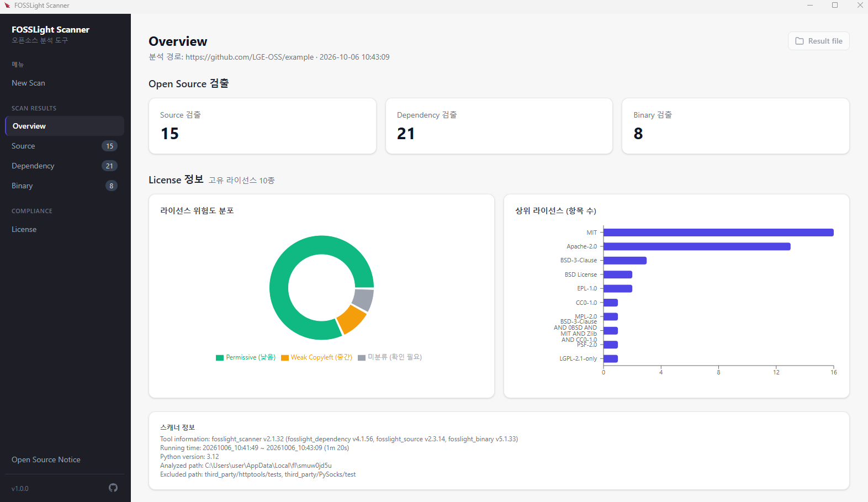The image size is (868, 502).
Task: Click the MIT bar in license chart
Action: click(718, 232)
